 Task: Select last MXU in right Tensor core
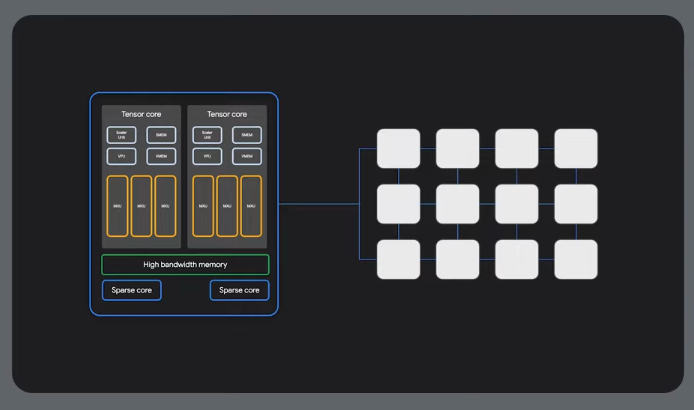click(x=251, y=207)
